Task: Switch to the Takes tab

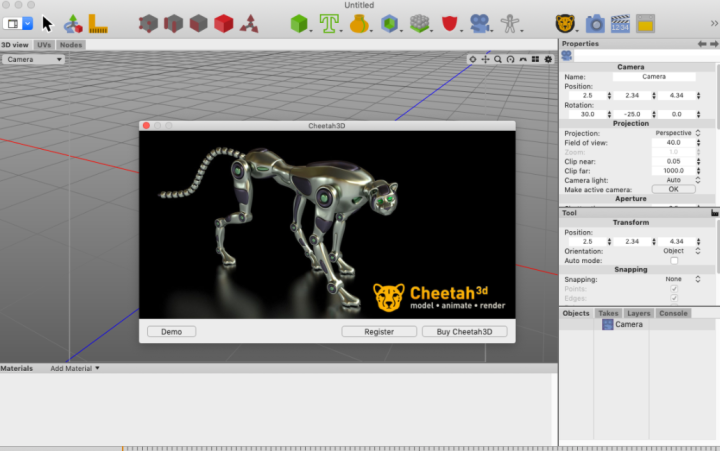Action: [608, 313]
